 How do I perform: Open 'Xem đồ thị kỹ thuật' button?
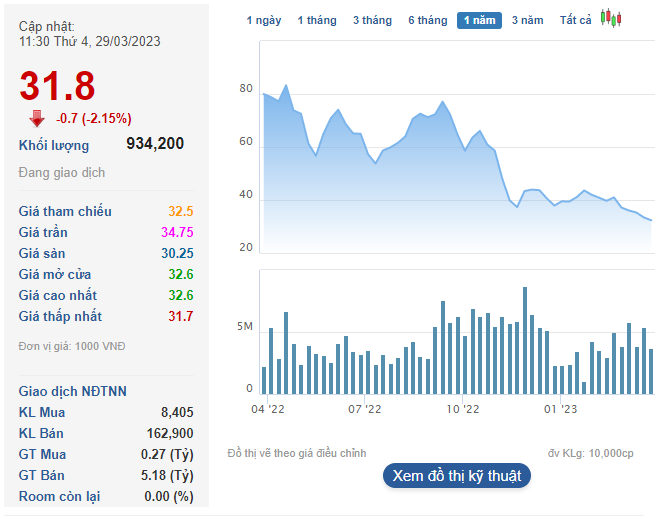pyautogui.click(x=457, y=476)
